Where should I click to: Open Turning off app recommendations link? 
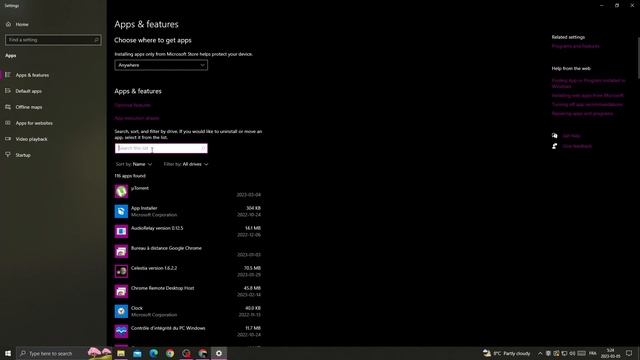(587, 104)
